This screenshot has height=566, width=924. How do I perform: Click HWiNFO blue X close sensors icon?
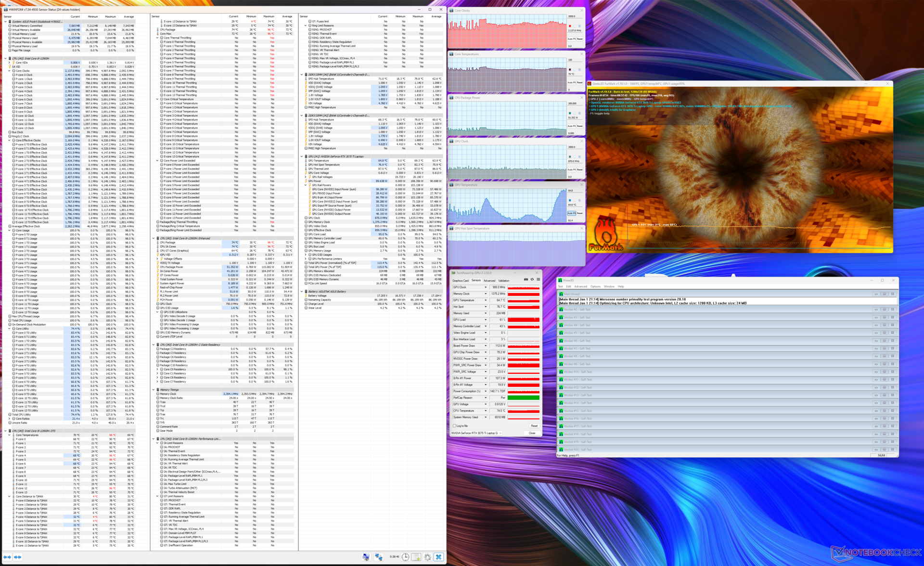tap(438, 557)
